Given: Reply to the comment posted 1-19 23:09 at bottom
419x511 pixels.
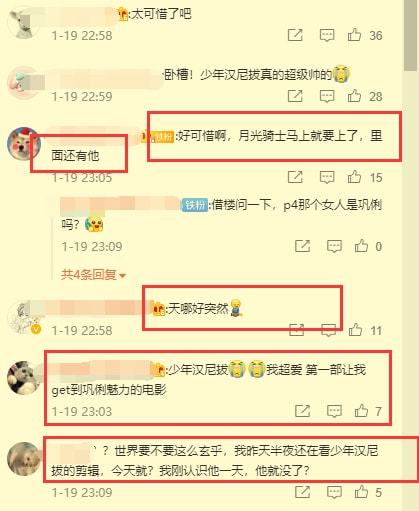Looking at the screenshot, I should point(334,492).
